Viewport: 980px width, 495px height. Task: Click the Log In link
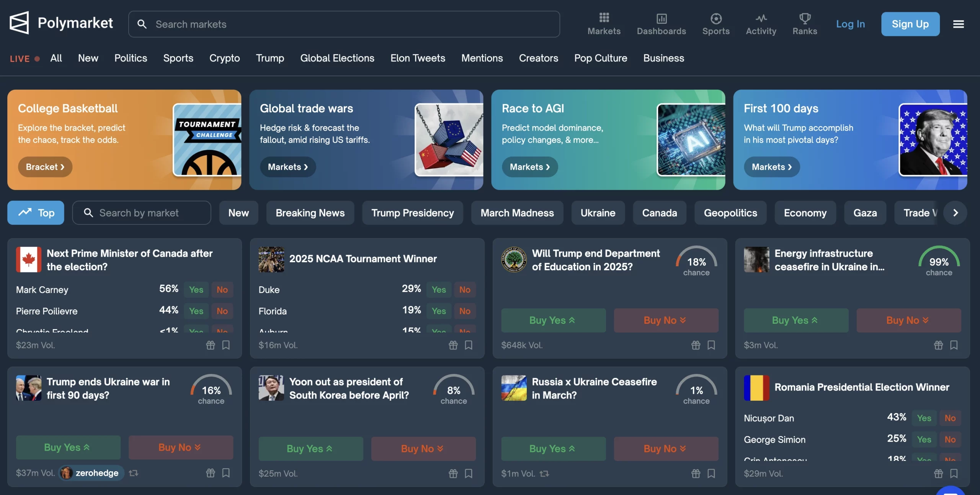point(850,24)
